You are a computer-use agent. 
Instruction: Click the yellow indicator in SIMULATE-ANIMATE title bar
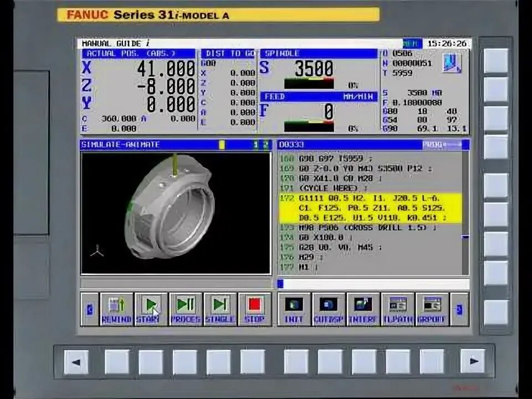[x=222, y=145]
